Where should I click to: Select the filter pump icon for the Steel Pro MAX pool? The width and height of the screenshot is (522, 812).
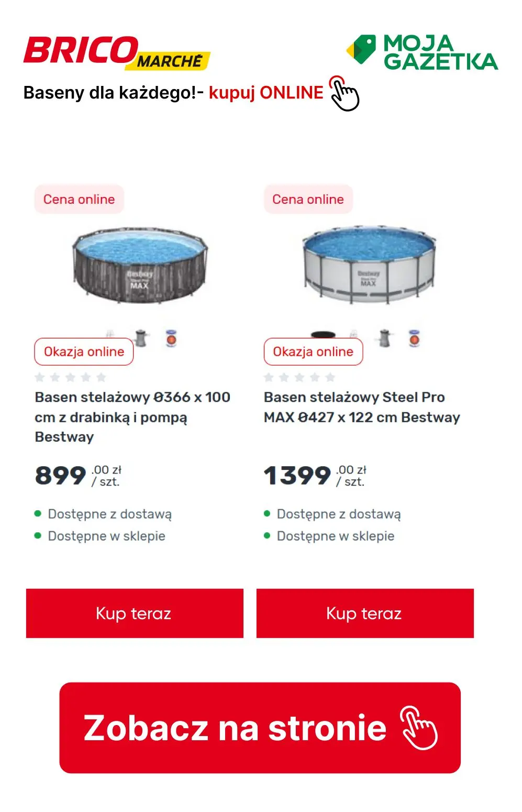click(x=384, y=338)
